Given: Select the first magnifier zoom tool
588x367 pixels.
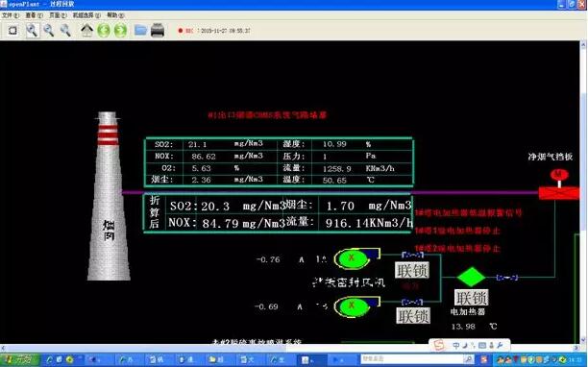Looking at the screenshot, I should [33, 31].
